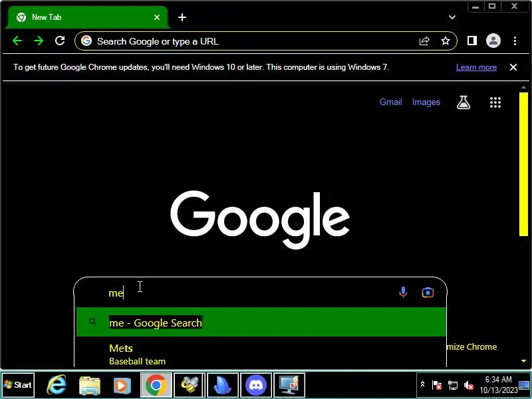
Task: Open a new tab with plus button
Action: click(182, 17)
